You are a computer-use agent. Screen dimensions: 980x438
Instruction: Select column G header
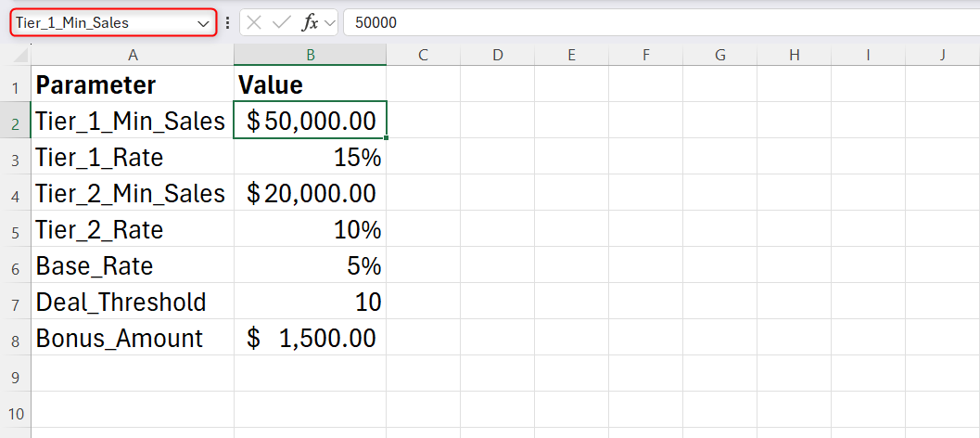click(x=720, y=55)
